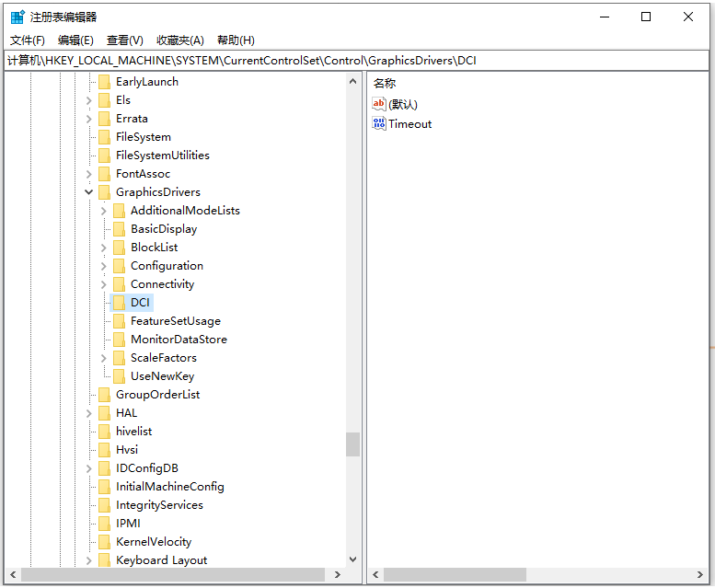Click the registry path address bar

pos(357,61)
